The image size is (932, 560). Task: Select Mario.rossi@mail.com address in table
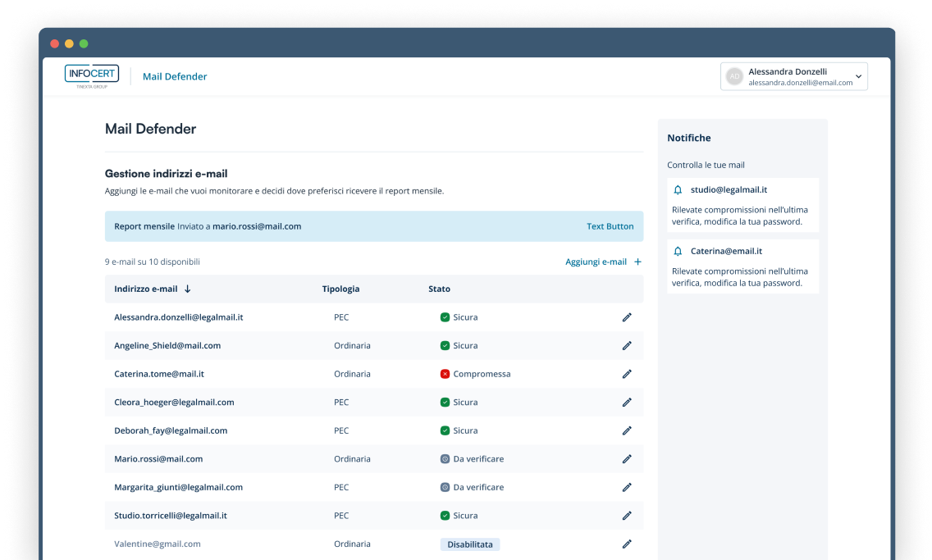(x=158, y=459)
